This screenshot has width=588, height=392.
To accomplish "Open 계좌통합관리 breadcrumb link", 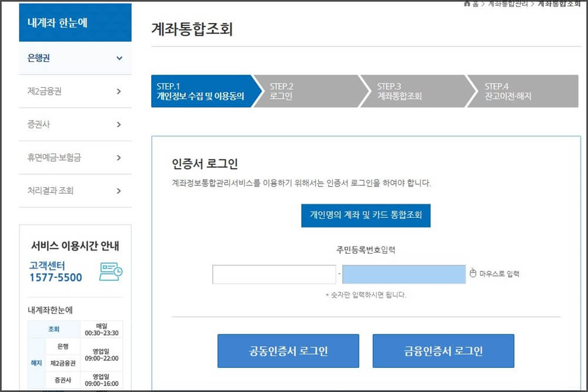I will tap(508, 4).
